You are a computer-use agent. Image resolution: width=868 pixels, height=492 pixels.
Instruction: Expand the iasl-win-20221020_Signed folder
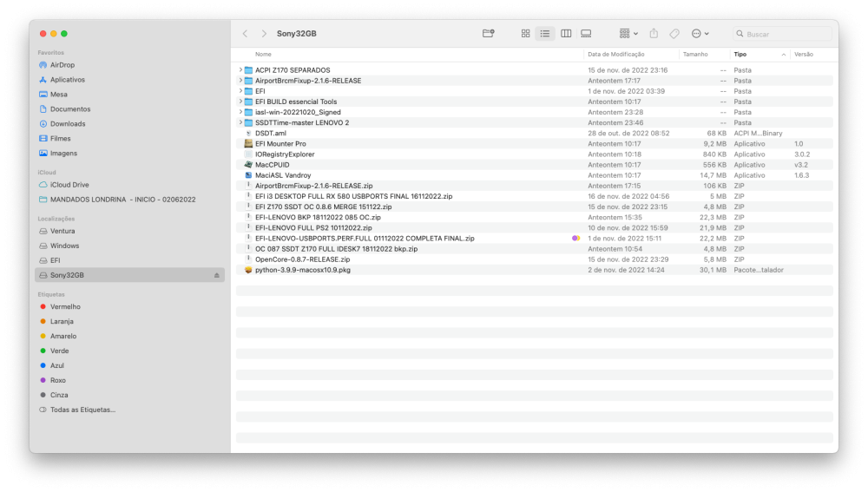(240, 112)
